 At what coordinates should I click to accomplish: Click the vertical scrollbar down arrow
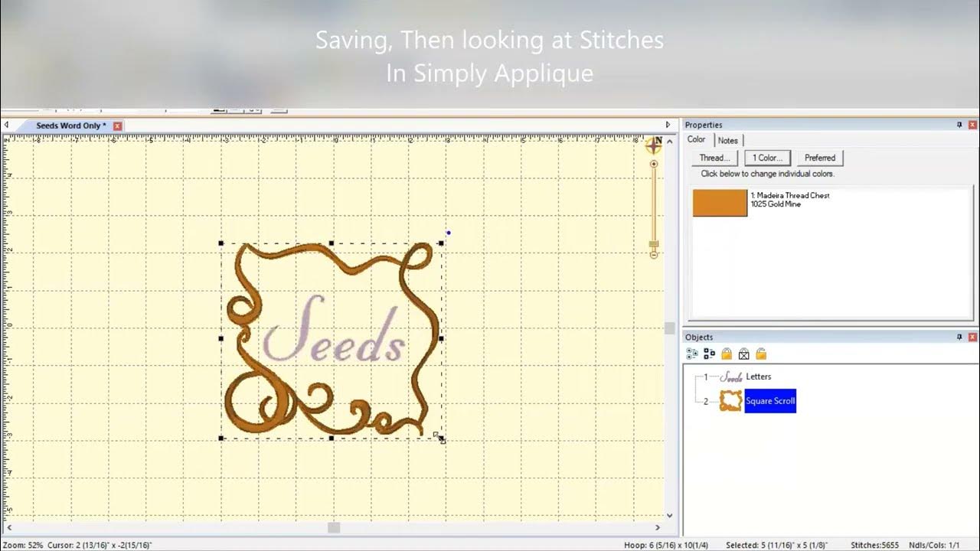click(670, 516)
